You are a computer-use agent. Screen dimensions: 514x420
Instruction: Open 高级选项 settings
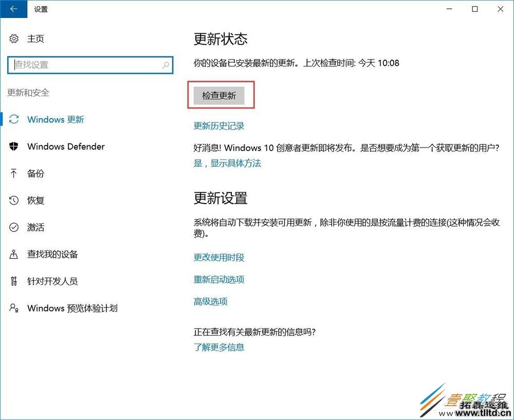click(x=210, y=301)
